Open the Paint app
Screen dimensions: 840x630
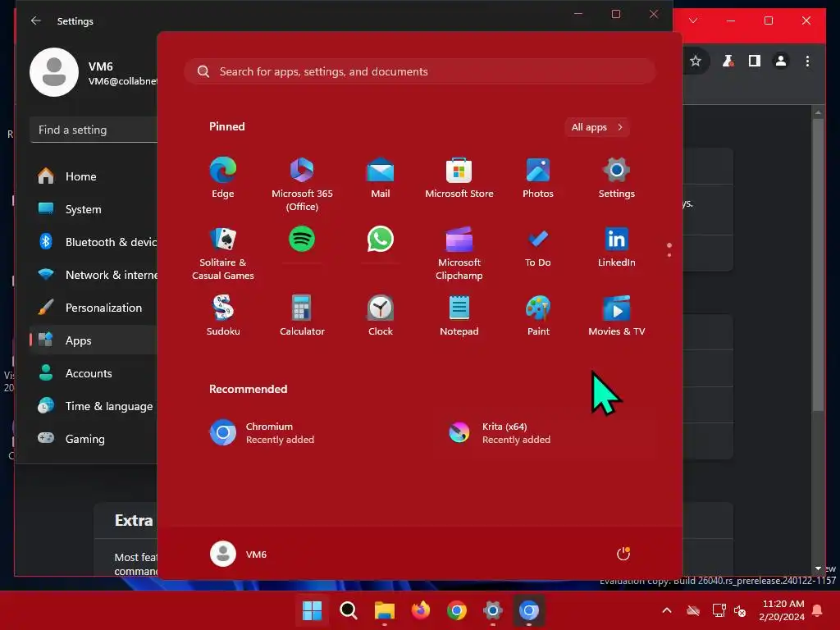[538, 316]
